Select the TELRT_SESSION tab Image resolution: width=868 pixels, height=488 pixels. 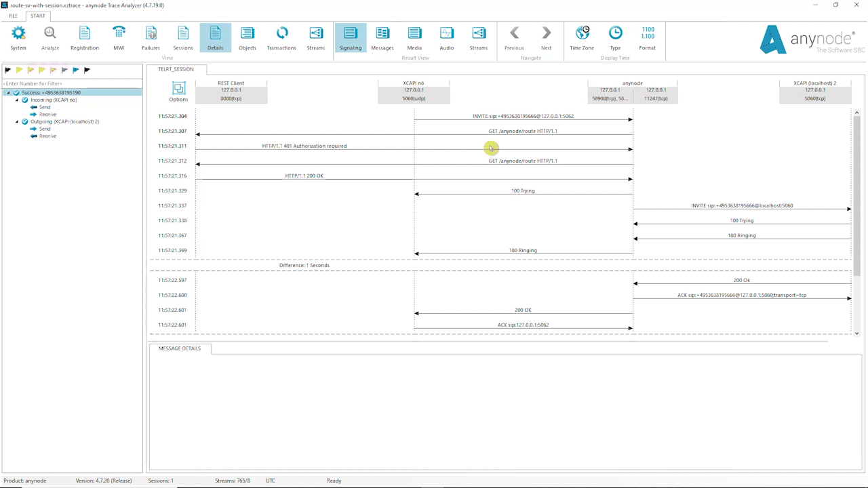click(x=176, y=69)
